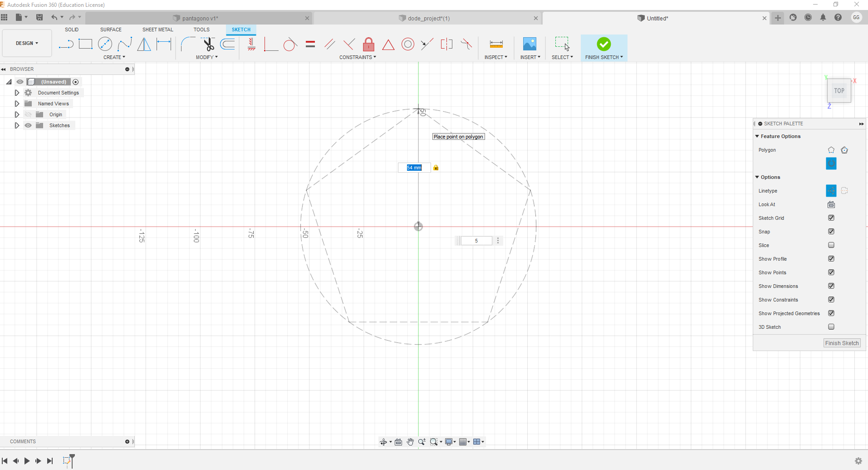Click the Insert Image icon
868x470 pixels.
[530, 44]
